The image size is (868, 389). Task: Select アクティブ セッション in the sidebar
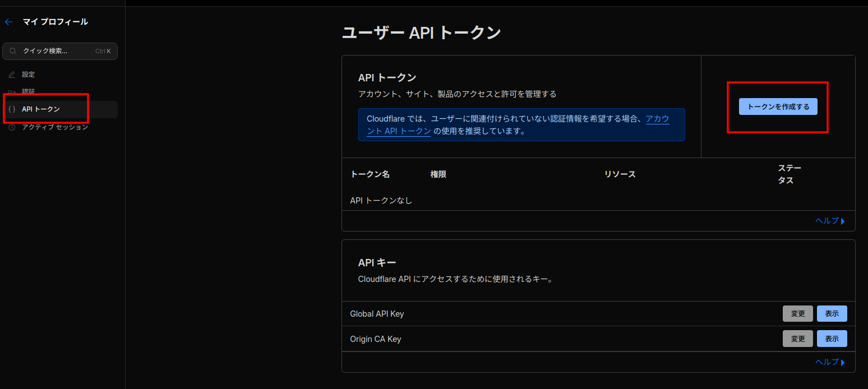[x=55, y=127]
